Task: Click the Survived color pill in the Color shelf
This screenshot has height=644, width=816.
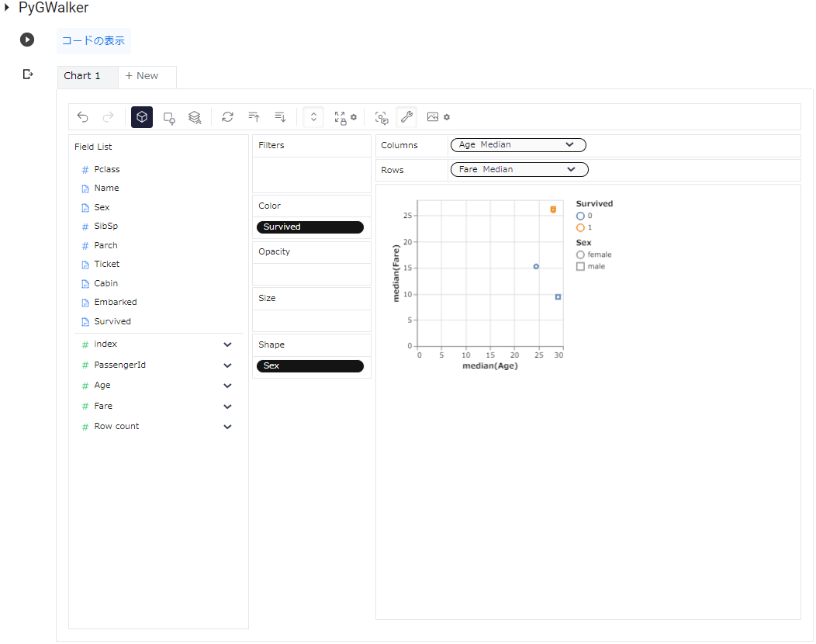Action: (310, 227)
